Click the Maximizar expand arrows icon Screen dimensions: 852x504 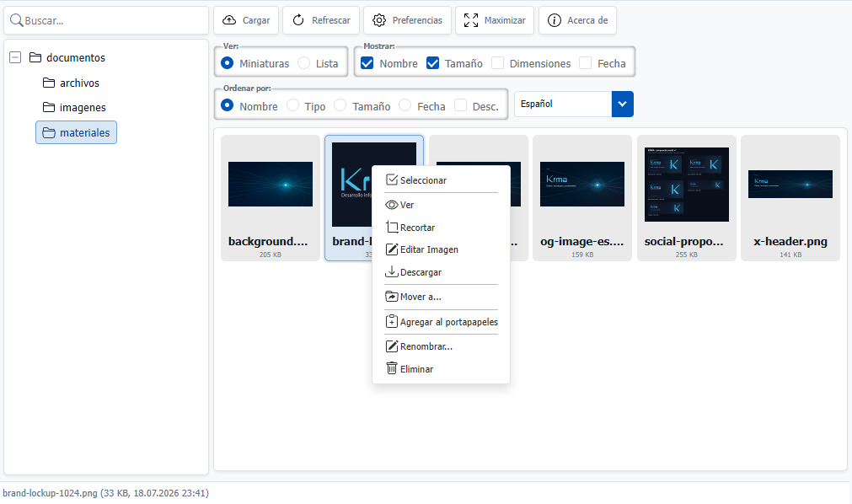(470, 20)
